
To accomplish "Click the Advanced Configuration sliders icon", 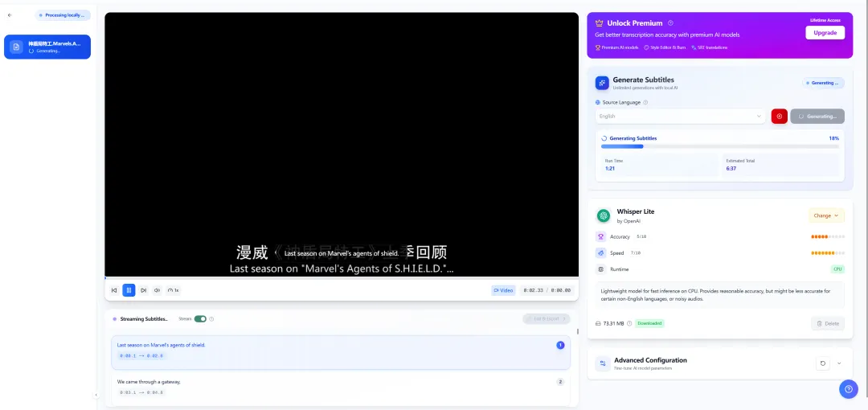I will click(x=602, y=363).
